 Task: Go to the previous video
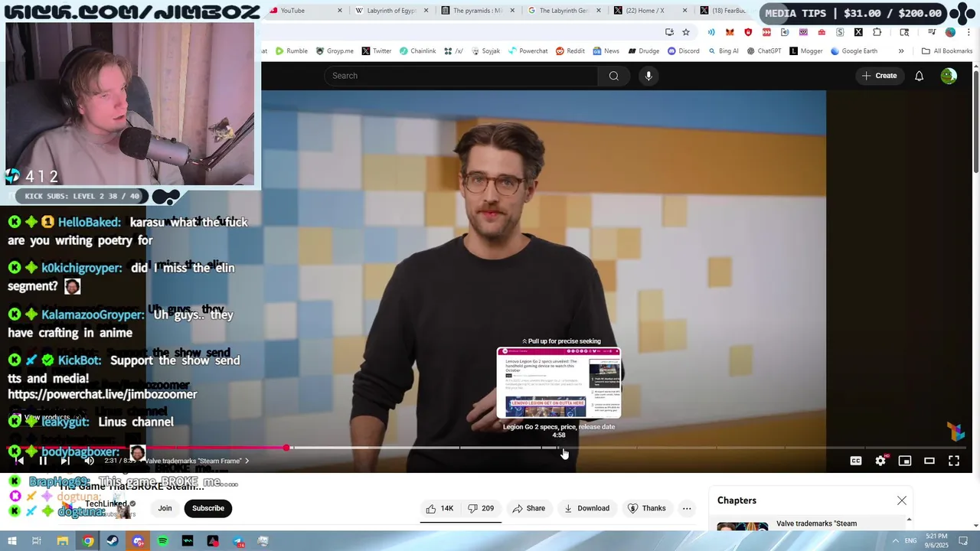coord(19,461)
